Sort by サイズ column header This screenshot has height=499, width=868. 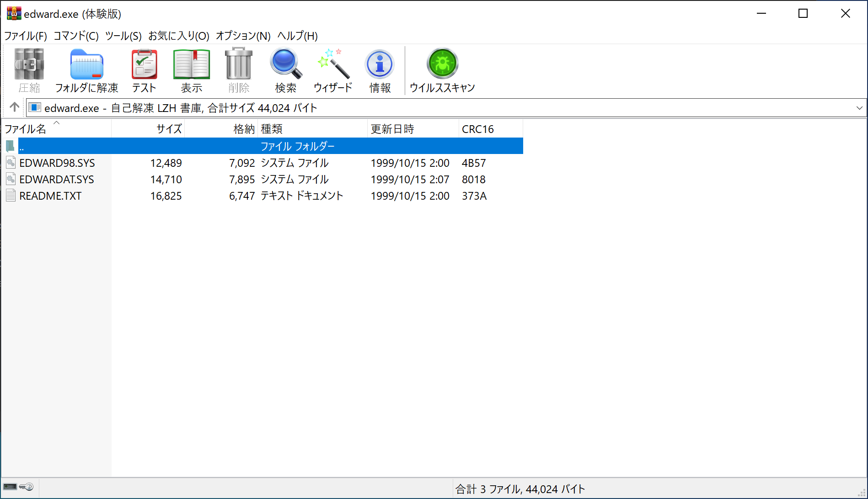(148, 128)
